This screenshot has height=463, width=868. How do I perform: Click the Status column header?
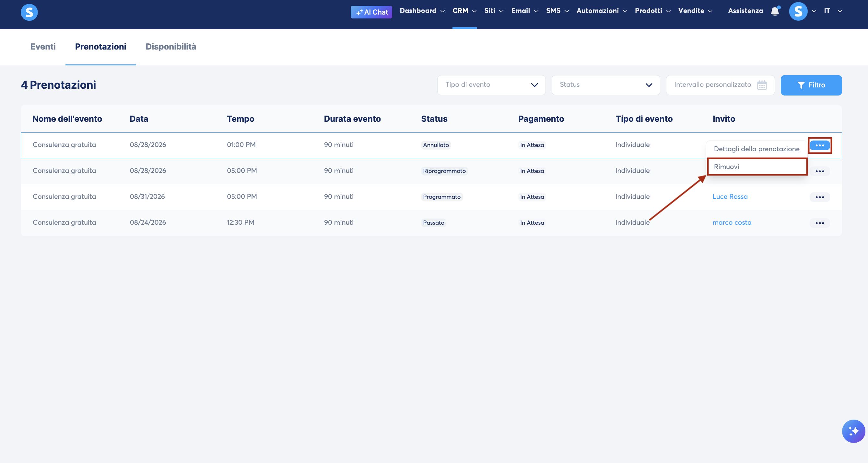tap(434, 119)
